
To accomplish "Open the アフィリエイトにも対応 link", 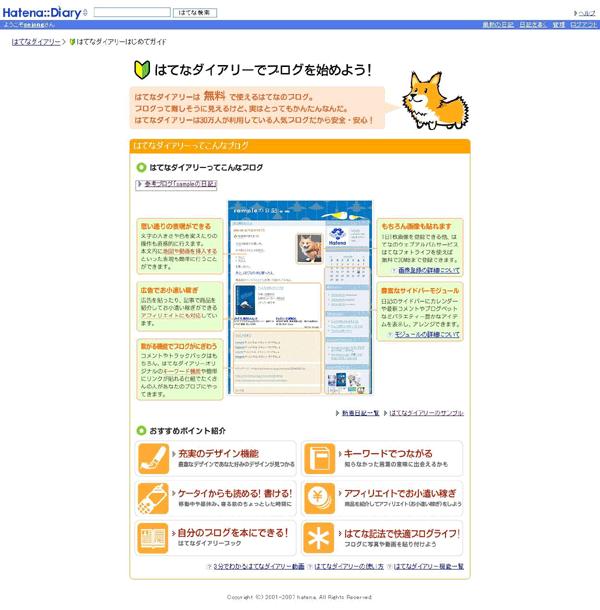I will [x=171, y=316].
